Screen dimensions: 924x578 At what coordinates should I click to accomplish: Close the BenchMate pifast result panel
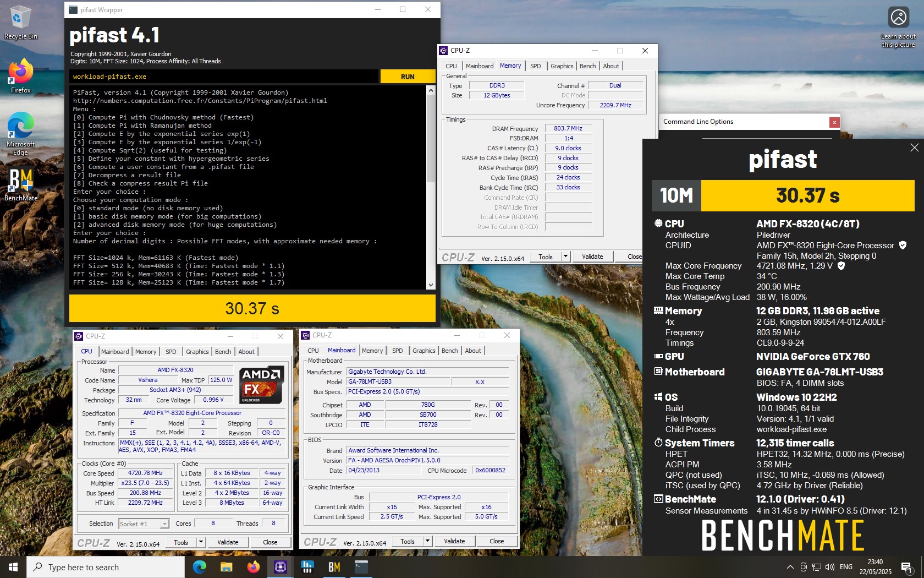coord(914,148)
